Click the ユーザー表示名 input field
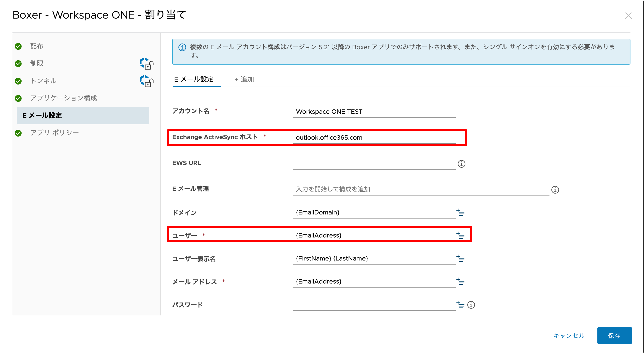The width and height of the screenshot is (644, 353). (x=374, y=258)
